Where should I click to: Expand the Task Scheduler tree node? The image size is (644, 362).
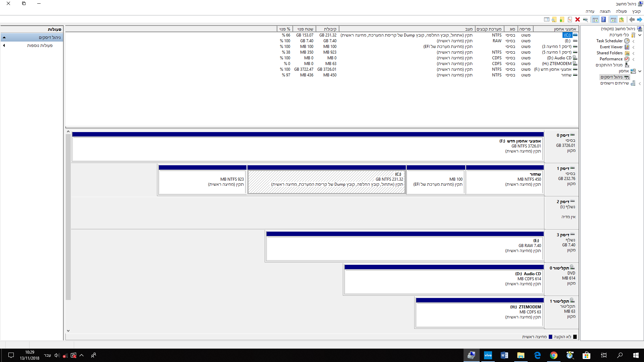[633, 41]
